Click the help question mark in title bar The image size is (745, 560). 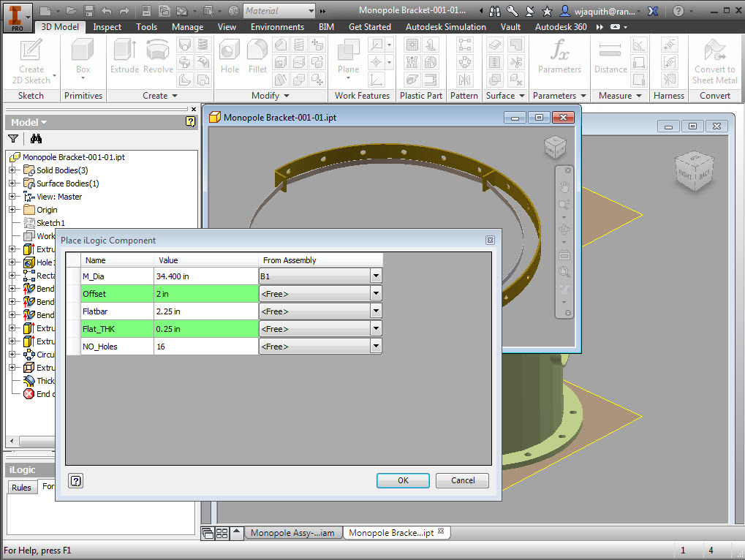(678, 11)
